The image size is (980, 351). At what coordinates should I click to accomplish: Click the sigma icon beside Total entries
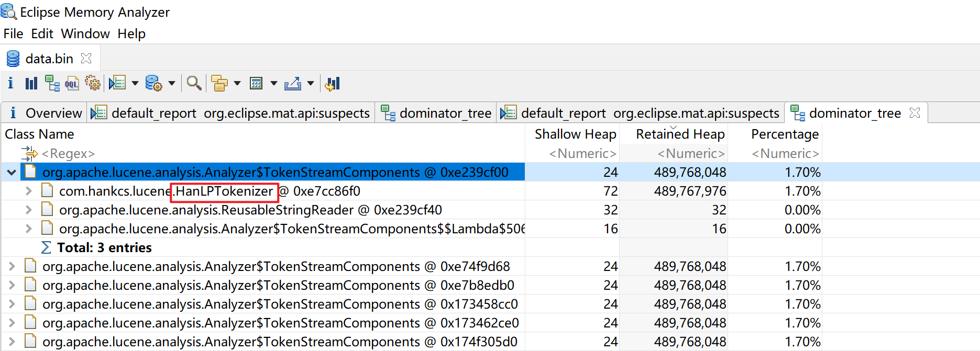pyautogui.click(x=46, y=247)
